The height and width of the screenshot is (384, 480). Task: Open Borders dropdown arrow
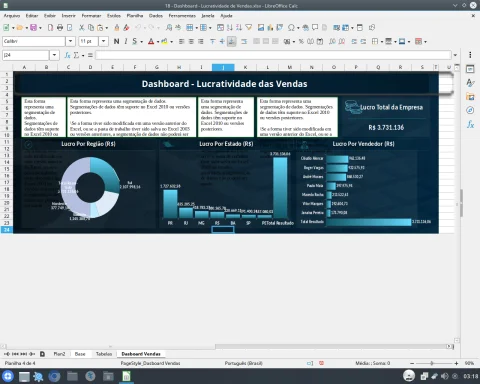[x=382, y=42]
